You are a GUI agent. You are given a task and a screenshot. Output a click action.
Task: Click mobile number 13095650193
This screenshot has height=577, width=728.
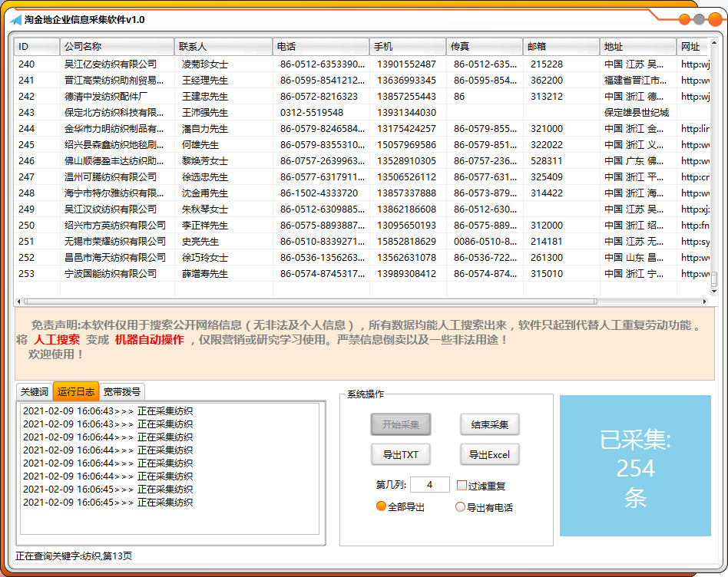[x=406, y=226]
